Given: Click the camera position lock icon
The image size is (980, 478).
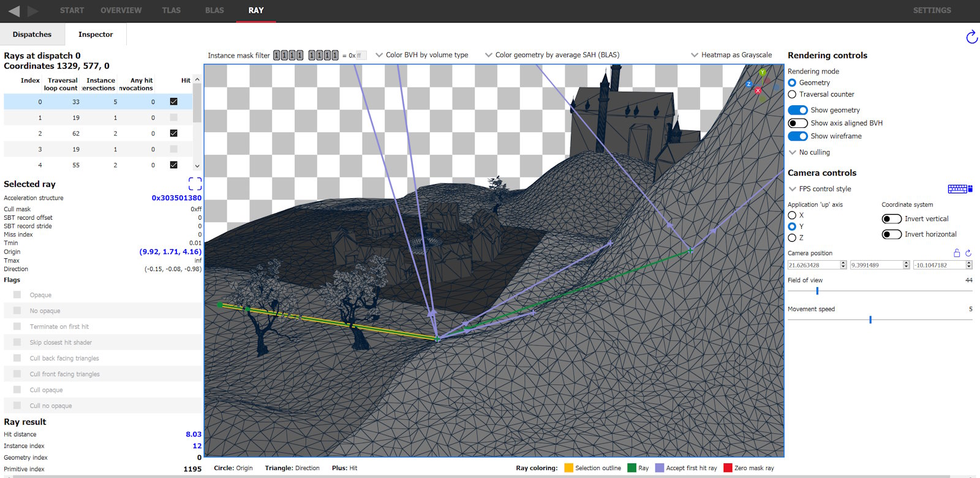Looking at the screenshot, I should point(957,253).
